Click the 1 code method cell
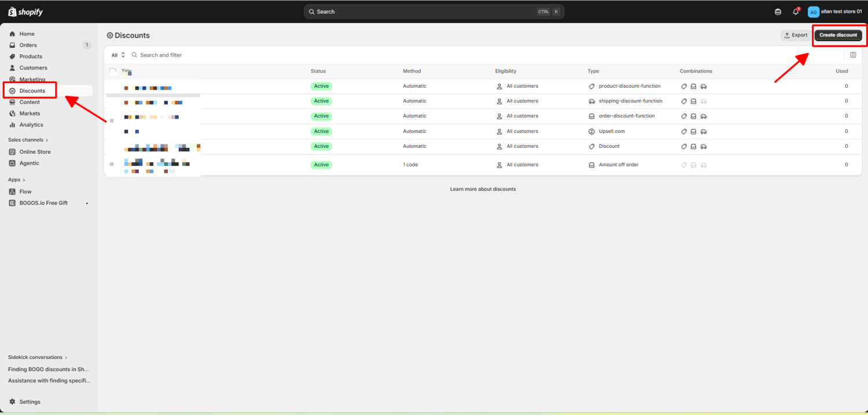The width and height of the screenshot is (868, 415). click(x=410, y=165)
